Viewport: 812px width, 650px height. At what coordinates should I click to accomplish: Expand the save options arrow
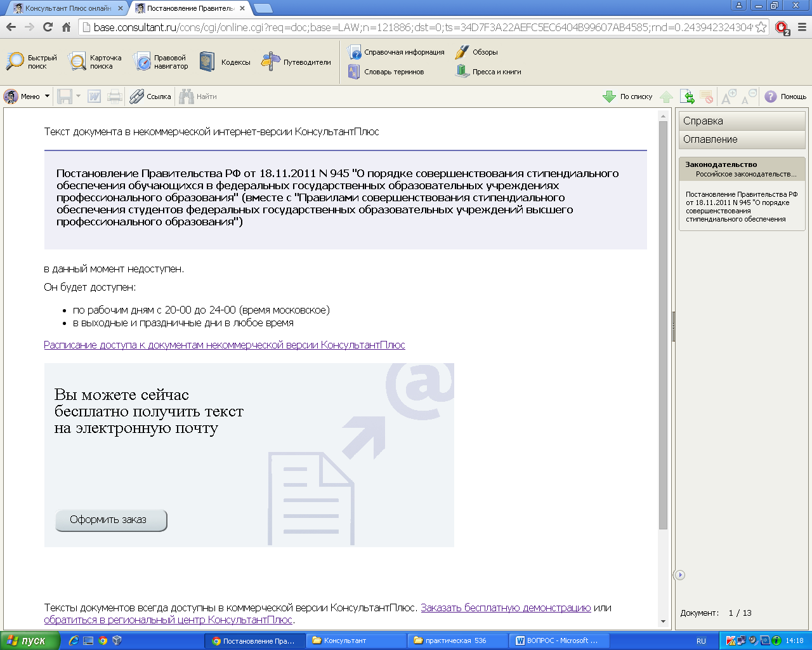(x=78, y=96)
